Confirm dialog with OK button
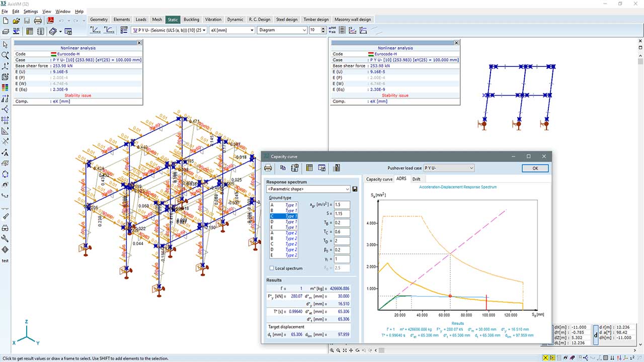The image size is (644, 362). pos(535,168)
